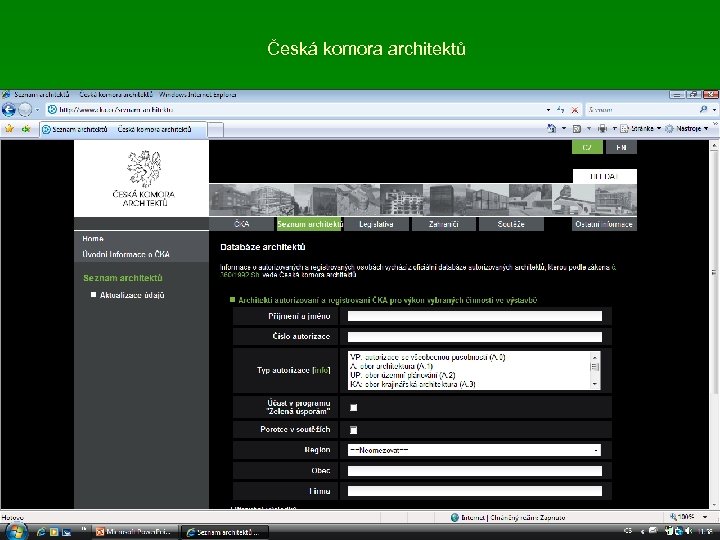720x540 pixels.
Task: Tick the Porotce v soutěžích checkbox
Action: point(354,430)
